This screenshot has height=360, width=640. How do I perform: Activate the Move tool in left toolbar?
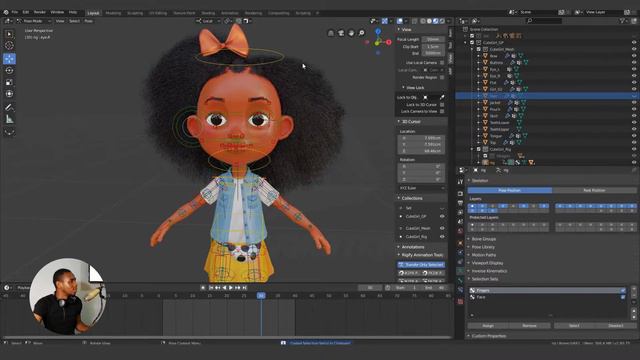point(9,59)
